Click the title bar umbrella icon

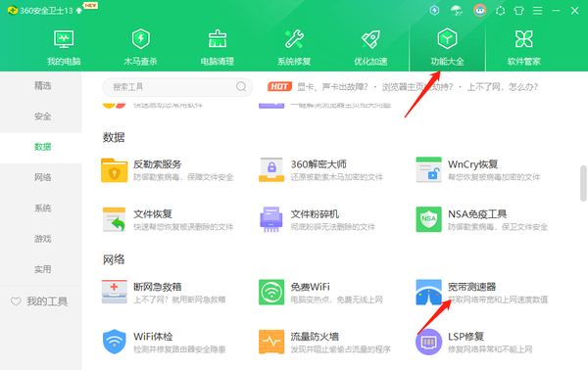(457, 11)
